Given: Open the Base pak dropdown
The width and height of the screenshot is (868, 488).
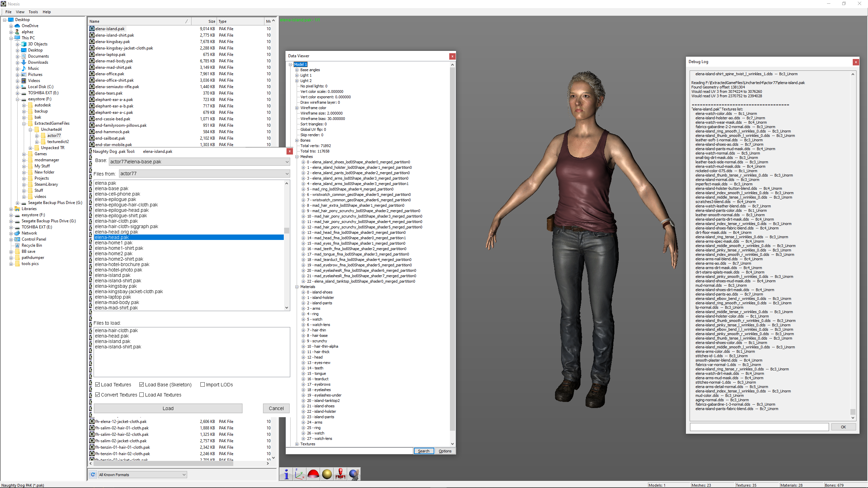Looking at the screenshot, I should [287, 162].
